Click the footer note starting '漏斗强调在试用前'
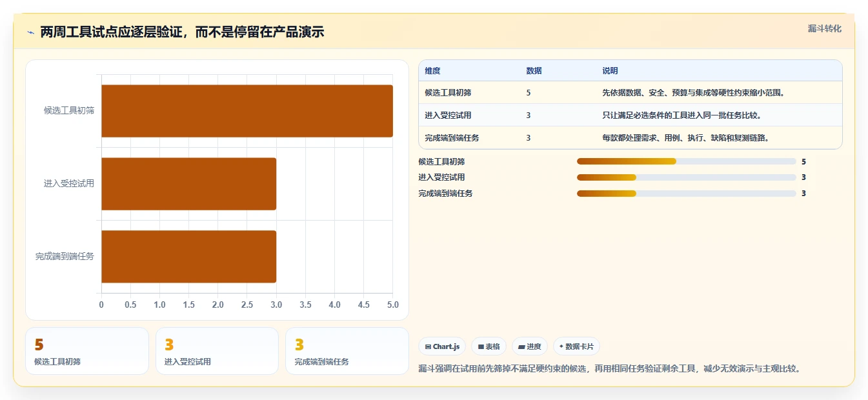 (x=609, y=369)
